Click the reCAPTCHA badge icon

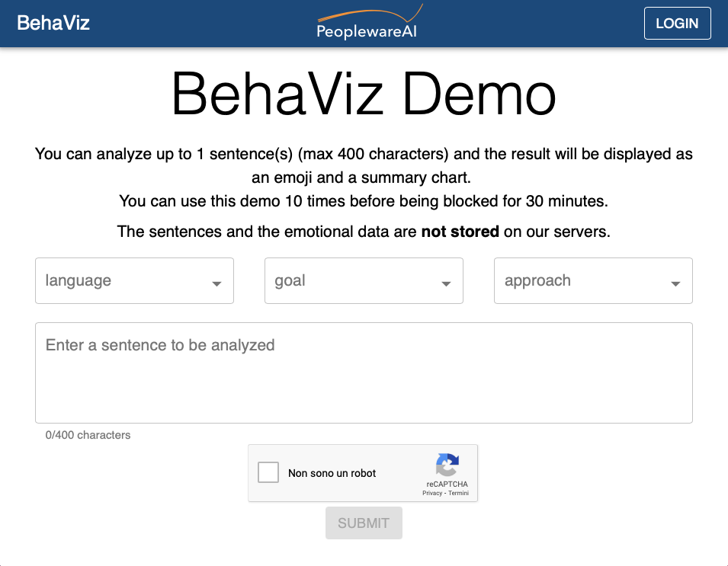pyautogui.click(x=447, y=466)
